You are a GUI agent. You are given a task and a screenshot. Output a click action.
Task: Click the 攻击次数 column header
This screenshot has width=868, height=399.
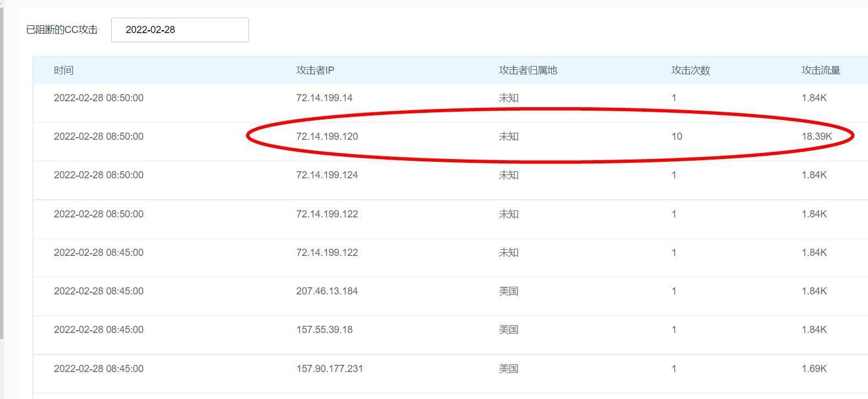[691, 70]
